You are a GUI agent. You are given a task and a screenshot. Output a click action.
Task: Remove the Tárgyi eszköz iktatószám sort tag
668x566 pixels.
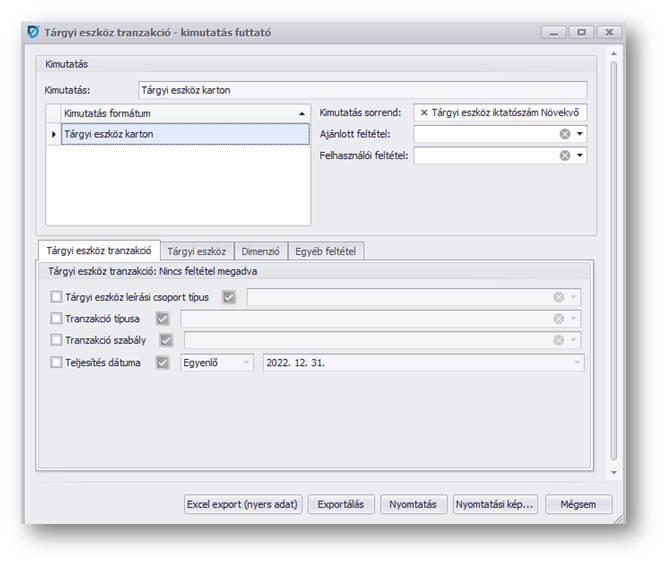[x=424, y=113]
